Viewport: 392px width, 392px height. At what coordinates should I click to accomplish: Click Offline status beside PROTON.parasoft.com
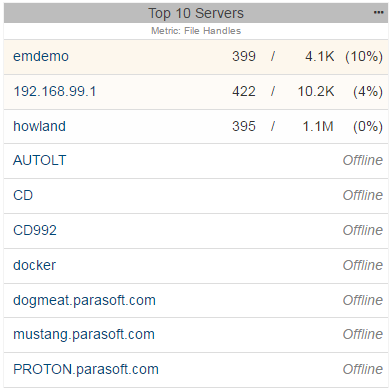[x=363, y=369]
